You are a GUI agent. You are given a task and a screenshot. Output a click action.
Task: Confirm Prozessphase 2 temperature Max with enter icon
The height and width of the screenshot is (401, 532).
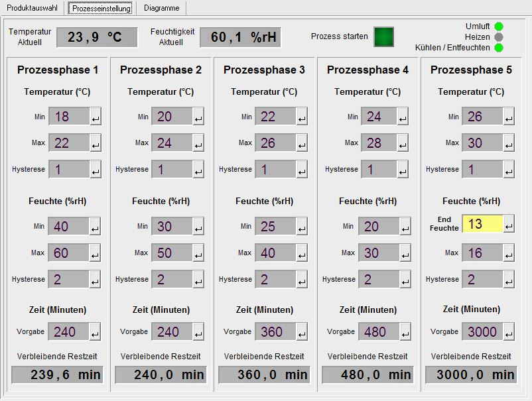pyautogui.click(x=198, y=143)
